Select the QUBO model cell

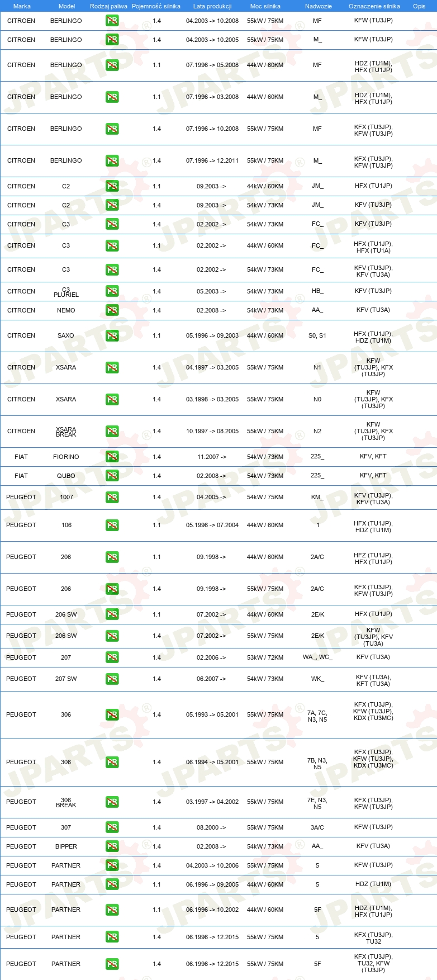[x=66, y=476]
